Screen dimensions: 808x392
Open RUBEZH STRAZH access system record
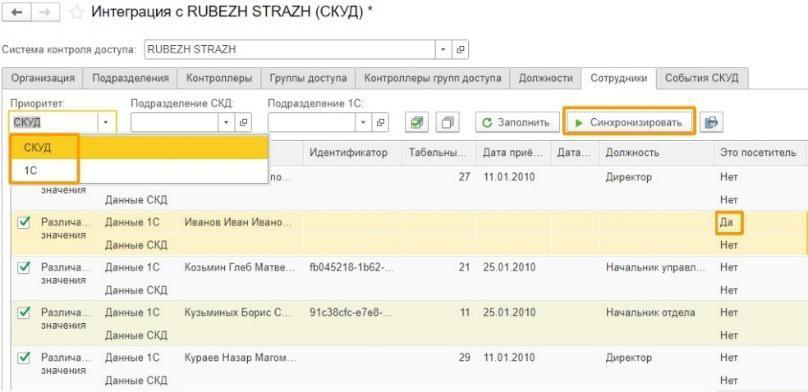(461, 49)
